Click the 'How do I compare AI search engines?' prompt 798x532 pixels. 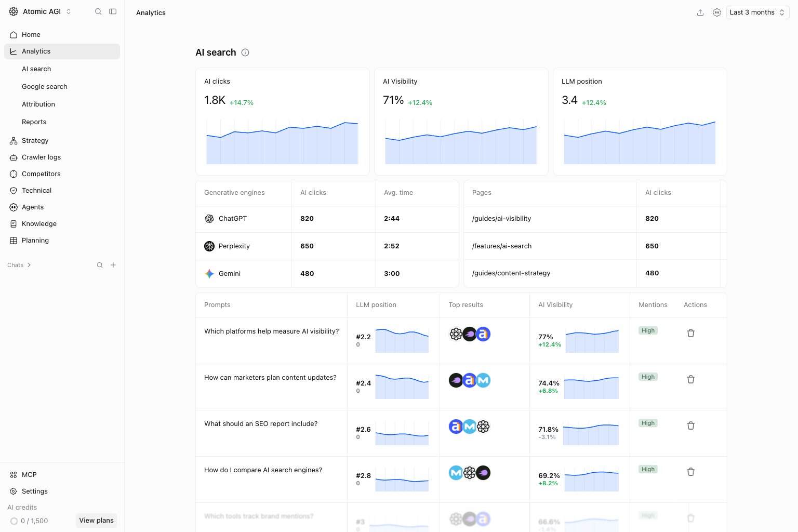(263, 470)
